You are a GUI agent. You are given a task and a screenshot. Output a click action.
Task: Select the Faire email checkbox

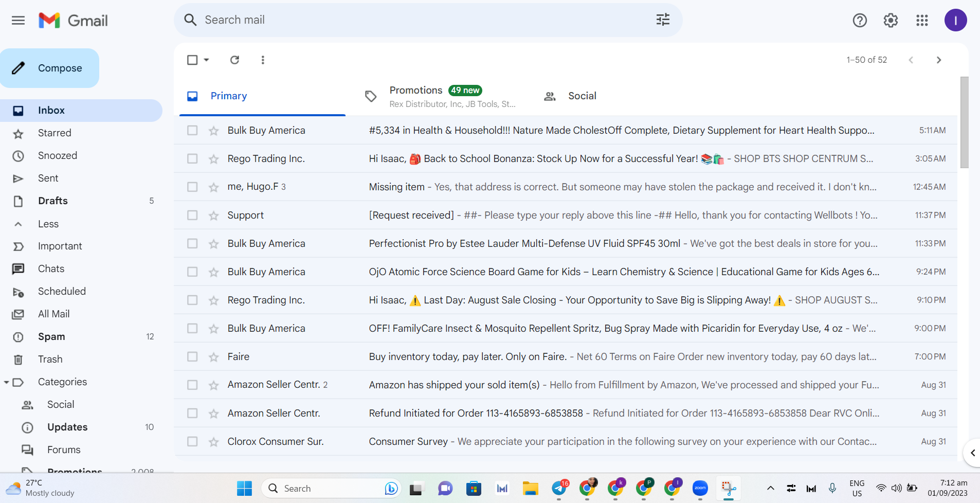192,356
